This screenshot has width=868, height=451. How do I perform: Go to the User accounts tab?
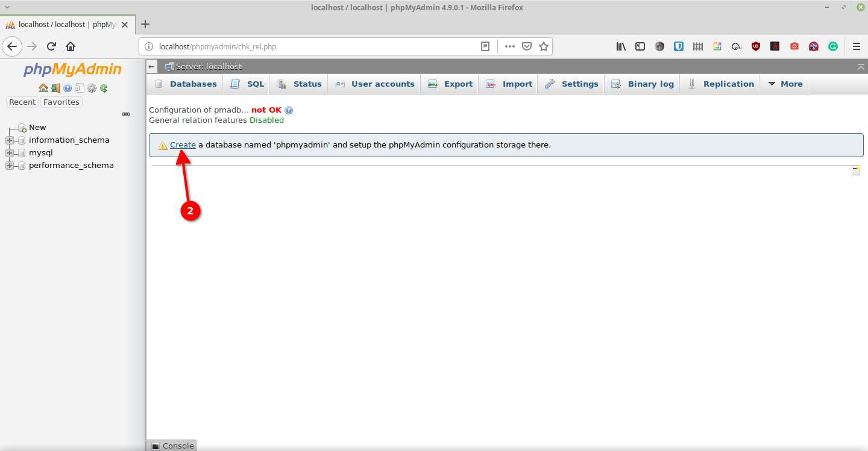[x=375, y=84]
